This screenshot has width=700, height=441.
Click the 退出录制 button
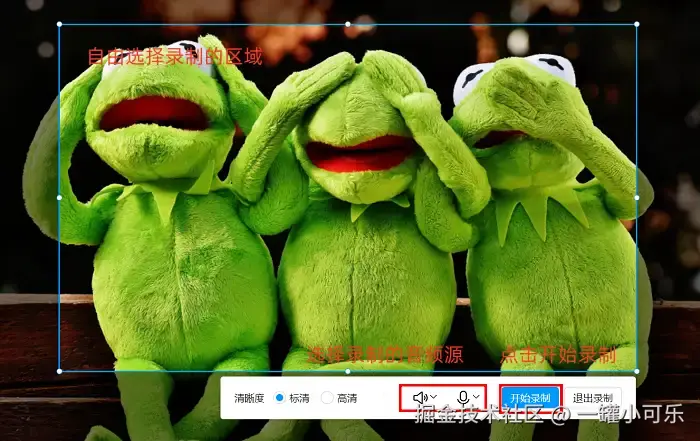pos(593,398)
